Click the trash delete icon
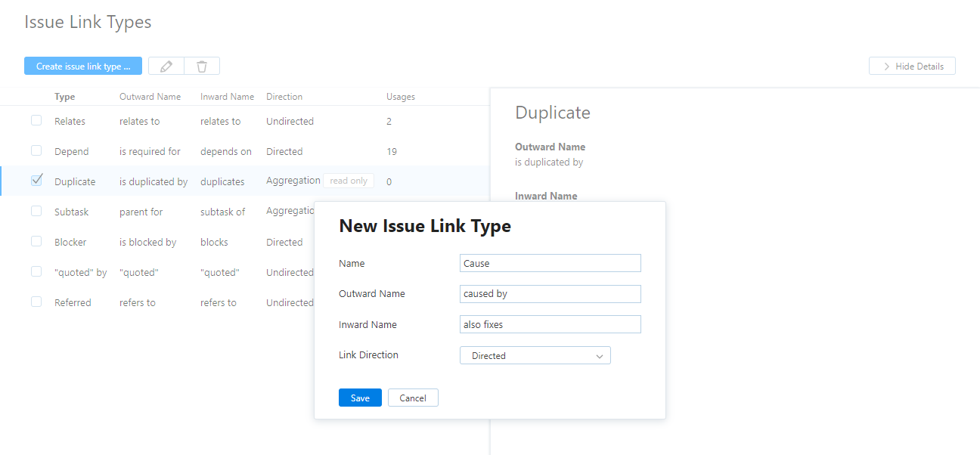The height and width of the screenshot is (455, 980). pos(202,66)
